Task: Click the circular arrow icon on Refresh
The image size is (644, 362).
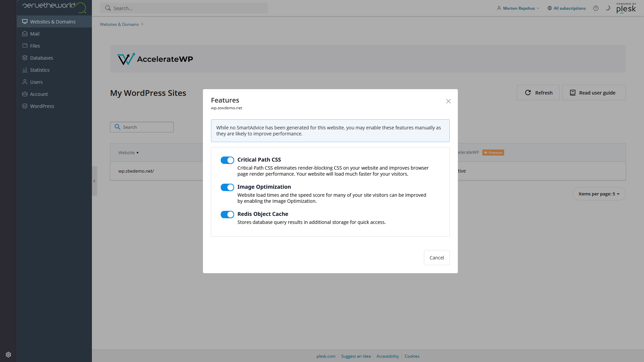Action: [x=528, y=93]
